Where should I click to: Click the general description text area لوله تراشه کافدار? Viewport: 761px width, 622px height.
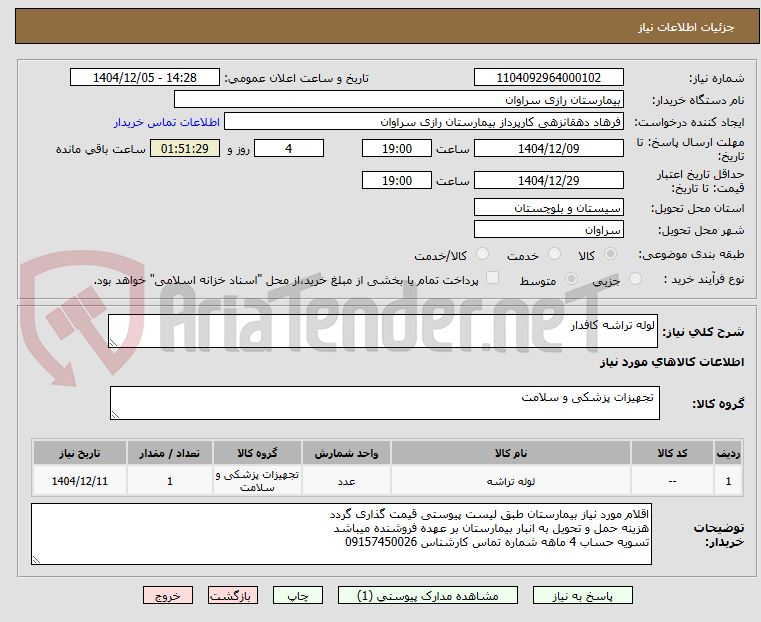coord(383,331)
